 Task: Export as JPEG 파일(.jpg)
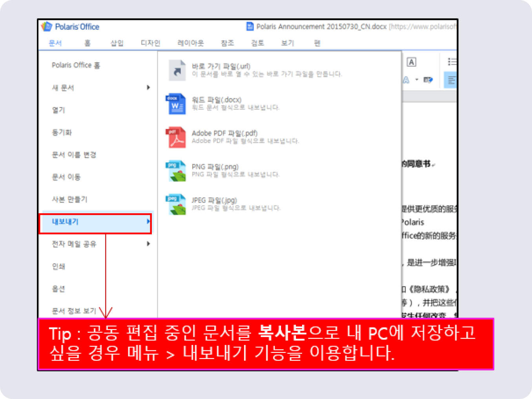(x=214, y=200)
